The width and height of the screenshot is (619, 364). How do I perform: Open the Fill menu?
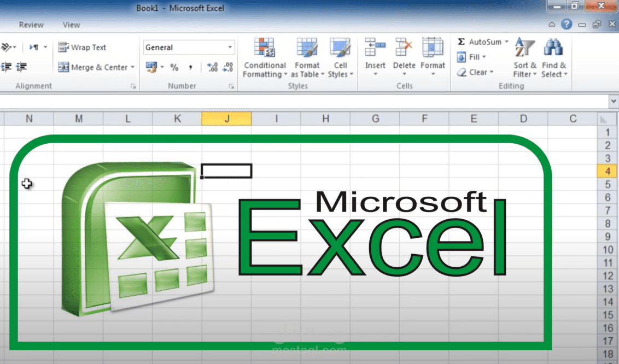(x=471, y=57)
